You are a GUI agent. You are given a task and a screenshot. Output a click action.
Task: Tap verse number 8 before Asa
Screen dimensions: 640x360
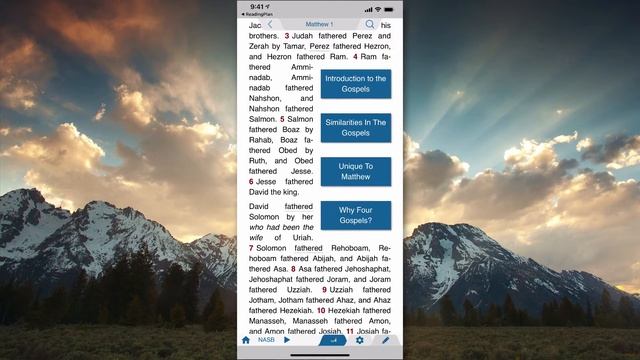tap(293, 269)
